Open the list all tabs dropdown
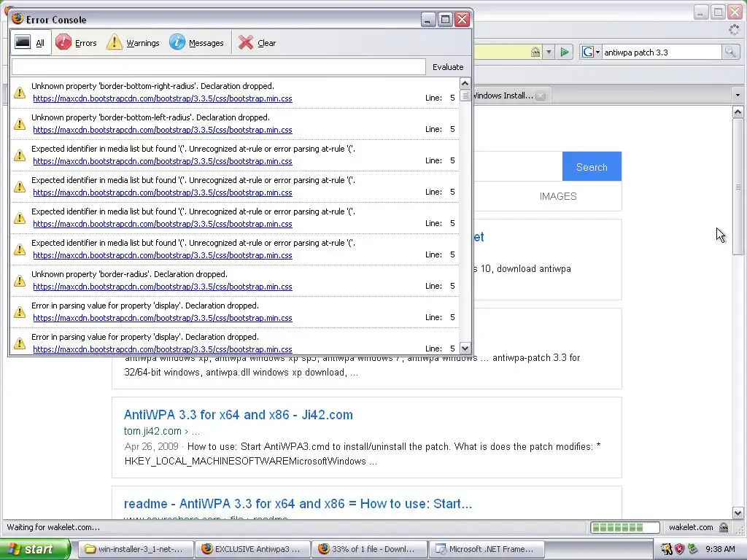The width and height of the screenshot is (747, 560). click(738, 96)
